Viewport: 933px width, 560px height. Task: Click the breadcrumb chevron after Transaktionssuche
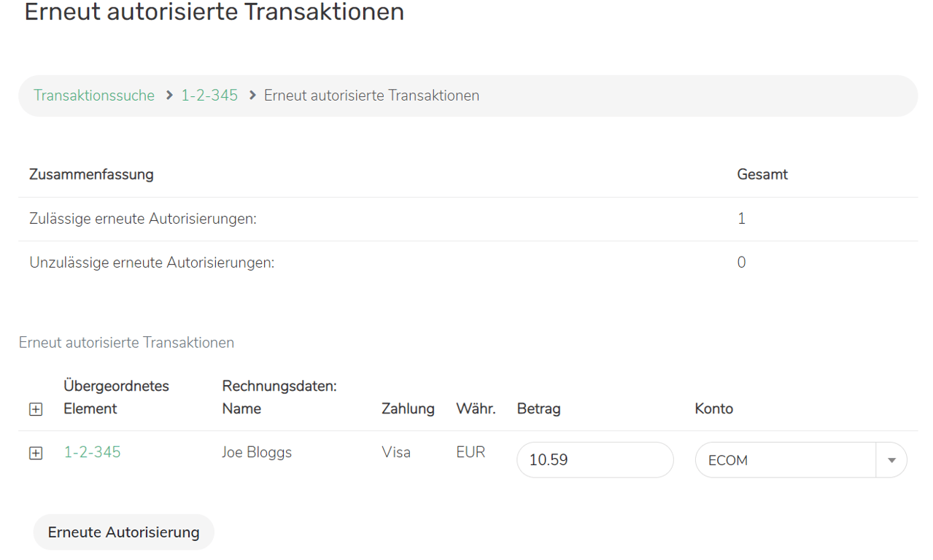[169, 96]
